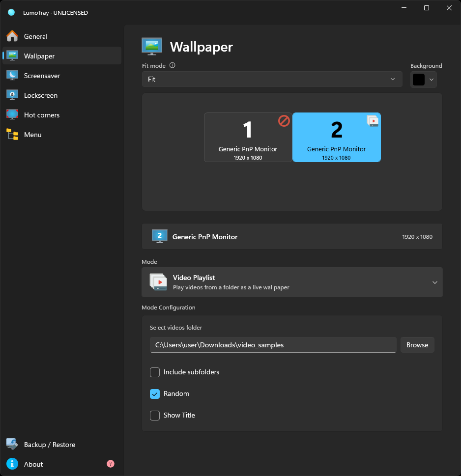The width and height of the screenshot is (461, 476).
Task: Click the video playlist icon on monitor 2
Action: 373,121
